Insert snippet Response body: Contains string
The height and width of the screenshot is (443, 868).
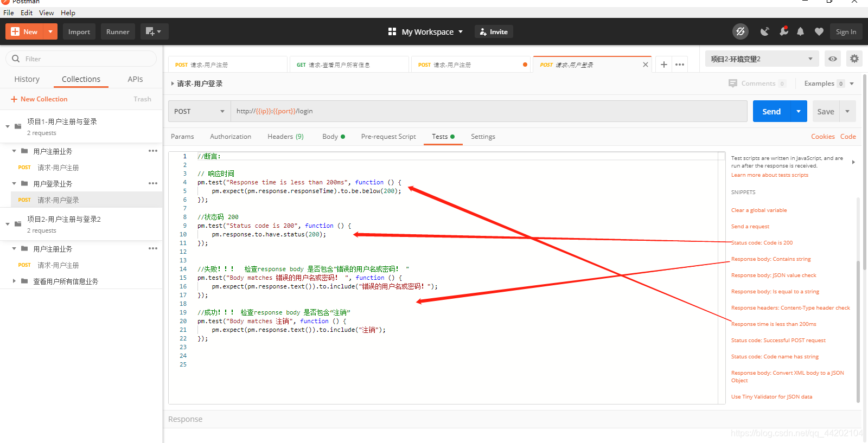pos(771,259)
